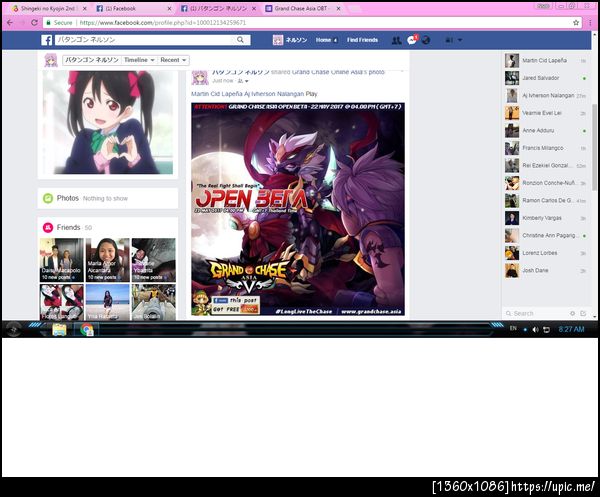
Task: Switch to Grand Chase Asia OBT tab
Action: point(301,8)
